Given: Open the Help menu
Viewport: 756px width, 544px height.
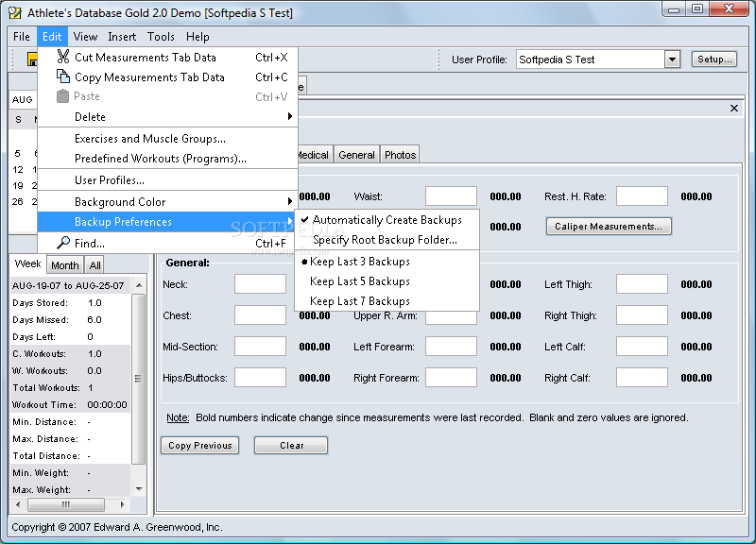Looking at the screenshot, I should (198, 37).
